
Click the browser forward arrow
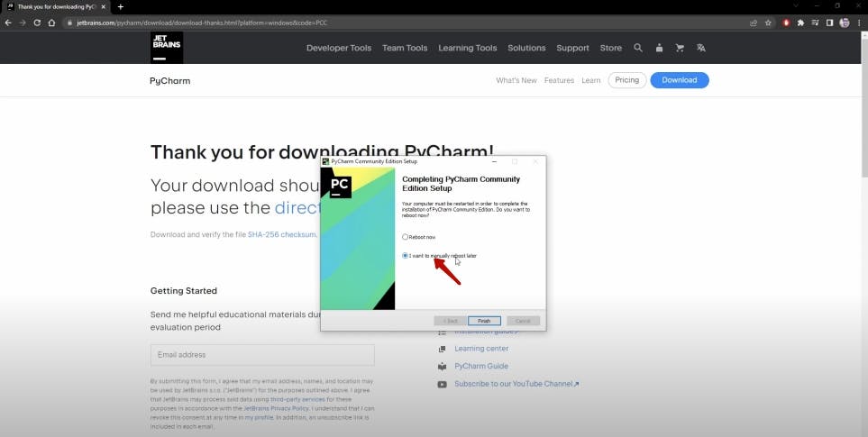[23, 23]
